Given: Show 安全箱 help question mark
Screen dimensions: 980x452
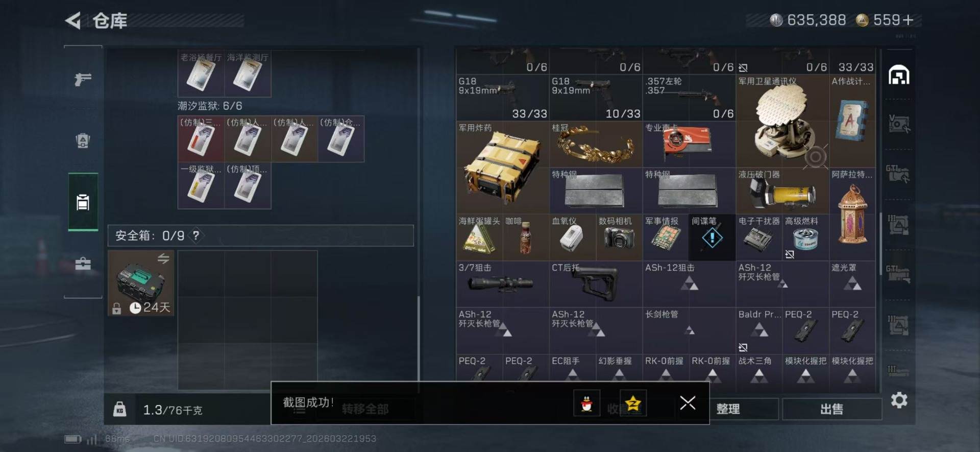Looking at the screenshot, I should pyautogui.click(x=196, y=235).
